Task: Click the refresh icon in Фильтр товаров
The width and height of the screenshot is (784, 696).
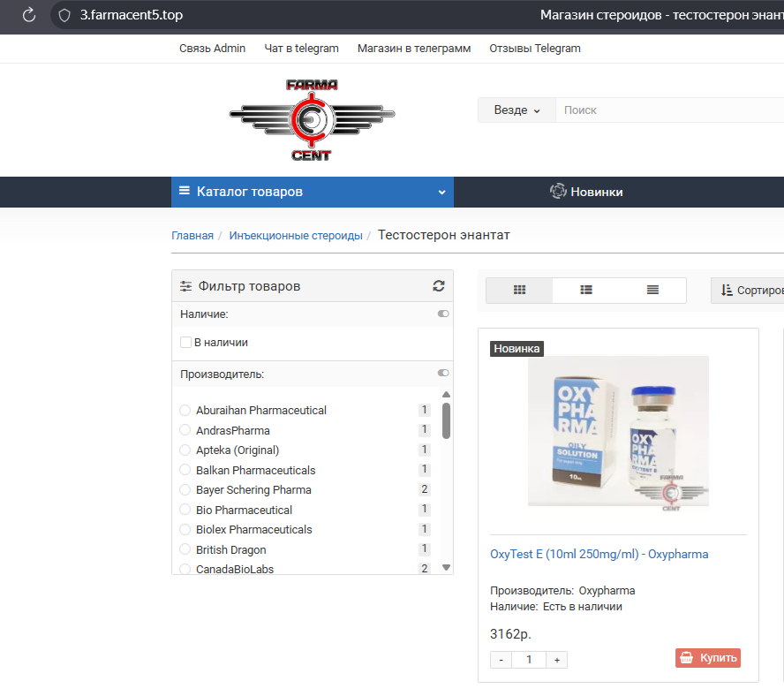Action: [x=438, y=286]
